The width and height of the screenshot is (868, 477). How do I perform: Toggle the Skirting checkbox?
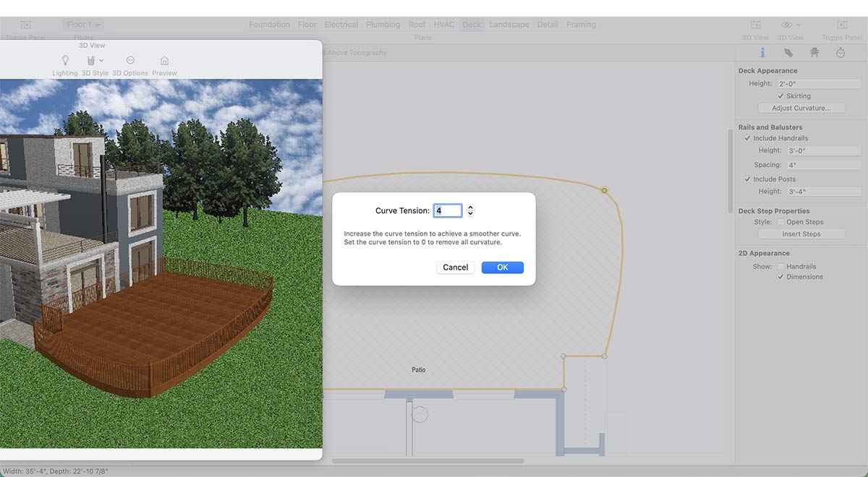780,96
